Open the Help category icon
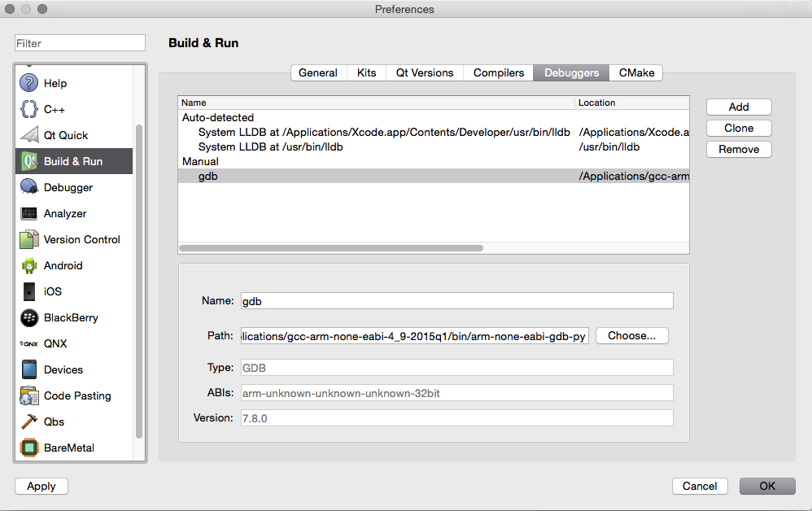The height and width of the screenshot is (511, 812). pyautogui.click(x=29, y=83)
